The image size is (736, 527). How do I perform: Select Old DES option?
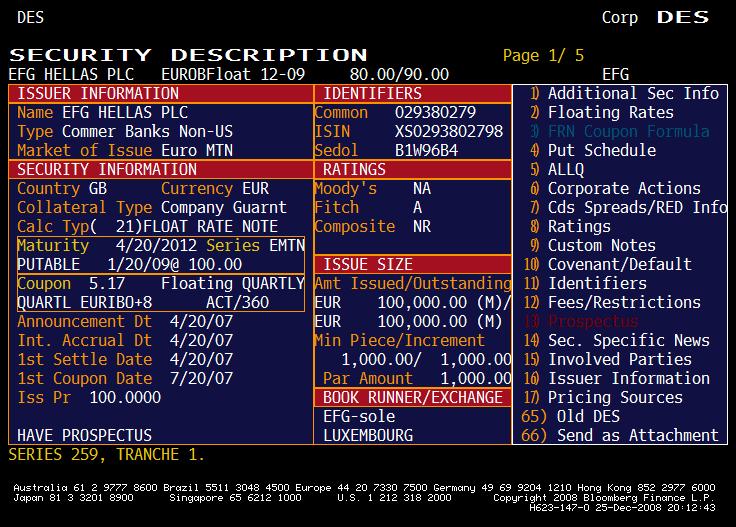tap(570, 416)
